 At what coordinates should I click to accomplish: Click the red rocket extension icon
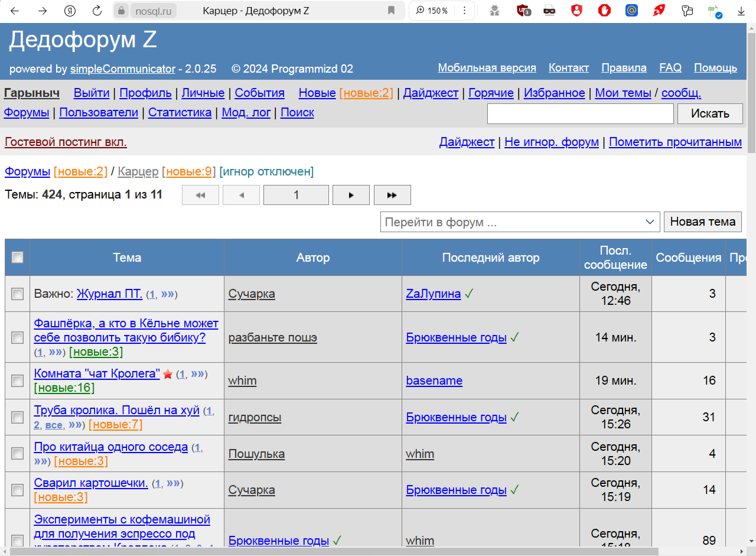tap(659, 11)
